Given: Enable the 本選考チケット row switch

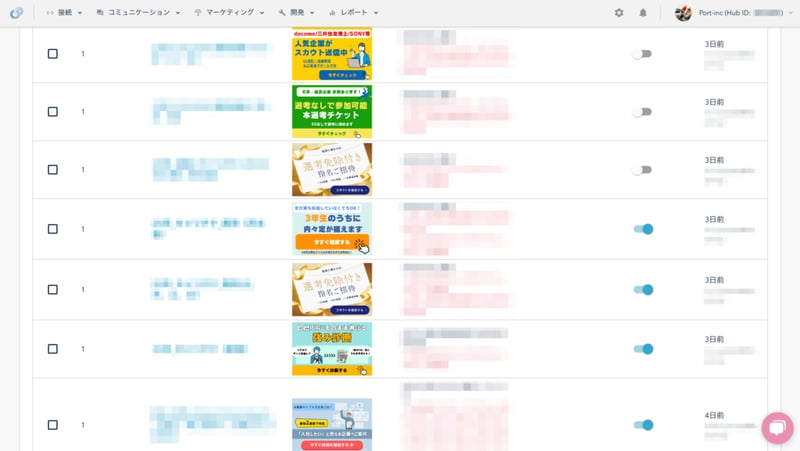Looking at the screenshot, I should pyautogui.click(x=642, y=112).
